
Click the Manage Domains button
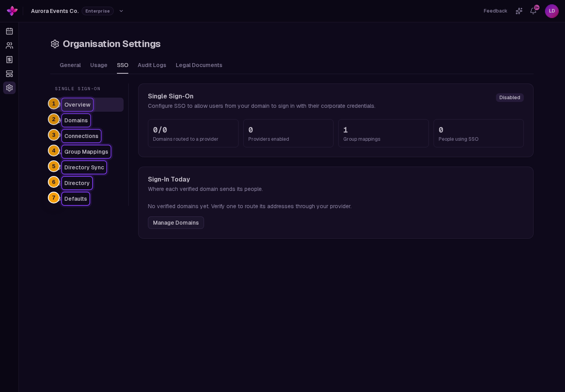coord(176,223)
